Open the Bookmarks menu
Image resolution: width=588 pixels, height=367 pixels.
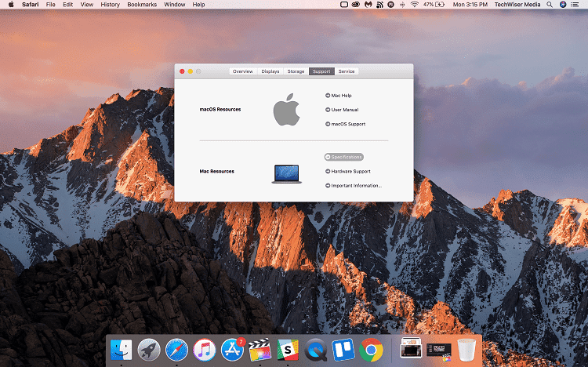pos(142,5)
